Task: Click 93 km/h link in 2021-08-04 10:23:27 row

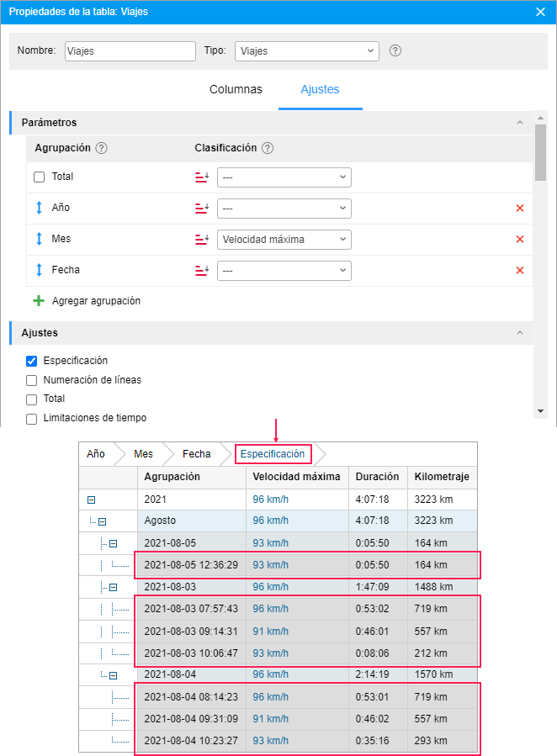Action: [x=271, y=741]
